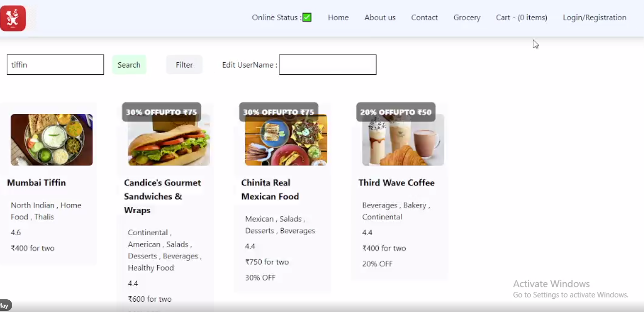
Task: Click Beverages, Bakery, Continental cuisine text
Action: (x=396, y=211)
